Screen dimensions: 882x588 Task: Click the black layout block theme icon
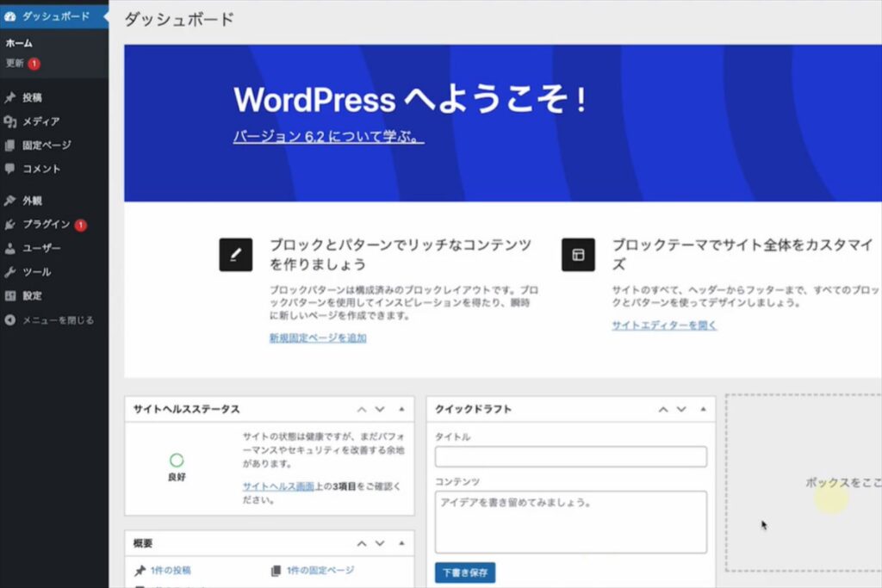(578, 255)
